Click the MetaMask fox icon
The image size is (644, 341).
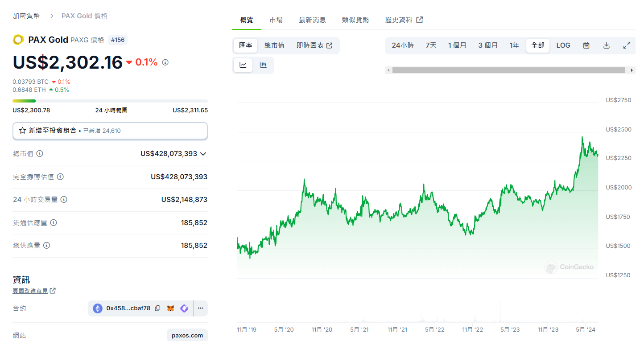pyautogui.click(x=170, y=308)
